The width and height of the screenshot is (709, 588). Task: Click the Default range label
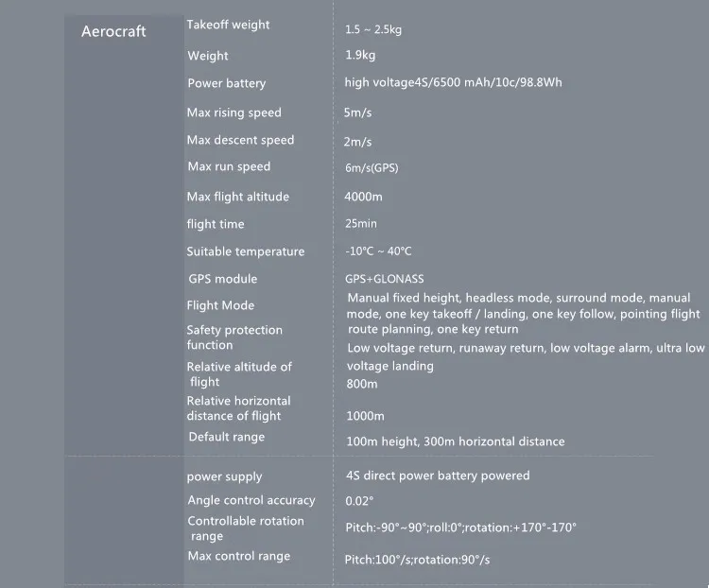(x=226, y=437)
